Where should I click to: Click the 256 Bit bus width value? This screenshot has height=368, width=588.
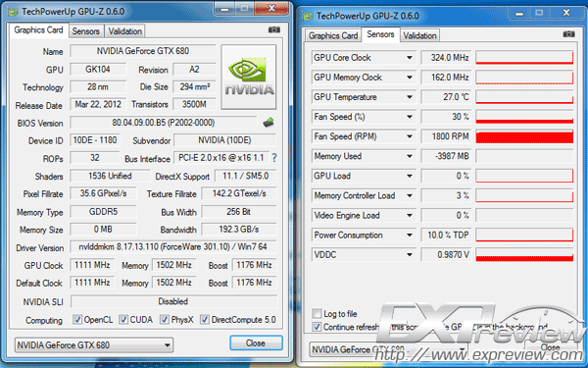click(239, 211)
